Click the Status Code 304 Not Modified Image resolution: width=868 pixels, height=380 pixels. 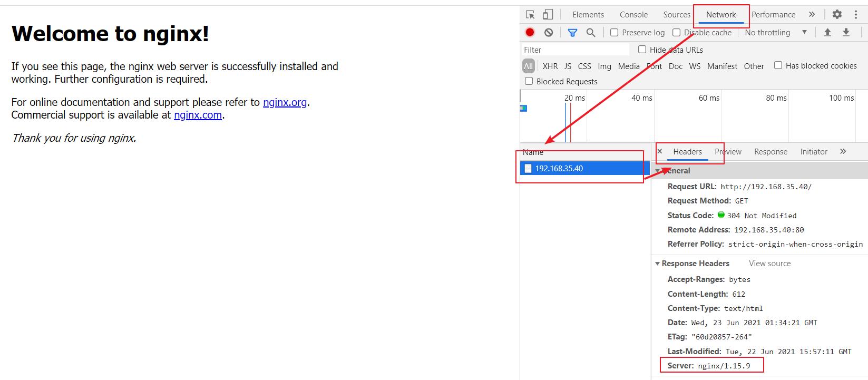(x=762, y=216)
